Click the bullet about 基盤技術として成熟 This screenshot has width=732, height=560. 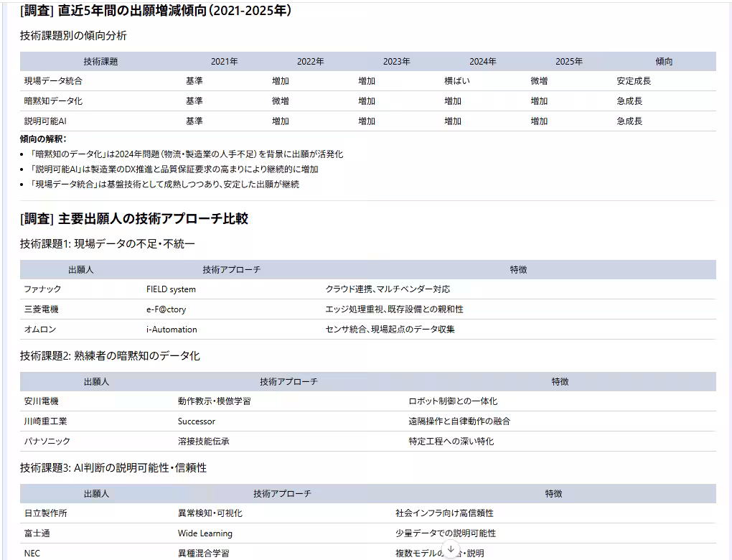(164, 185)
